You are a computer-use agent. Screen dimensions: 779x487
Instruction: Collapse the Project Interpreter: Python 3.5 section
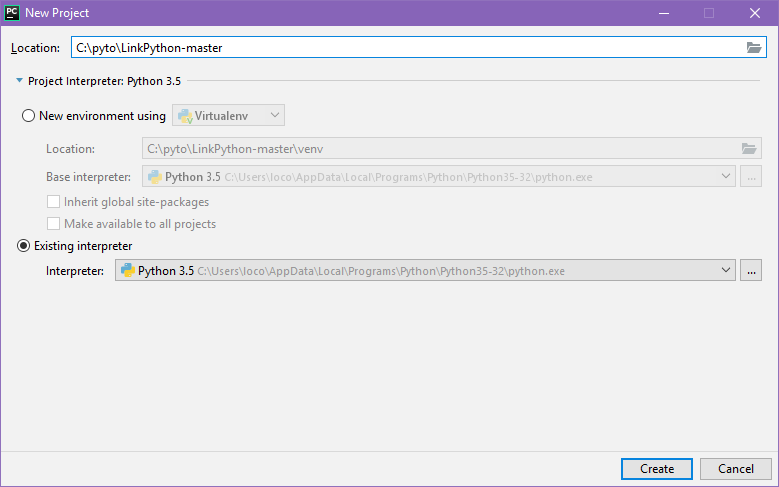tap(19, 81)
